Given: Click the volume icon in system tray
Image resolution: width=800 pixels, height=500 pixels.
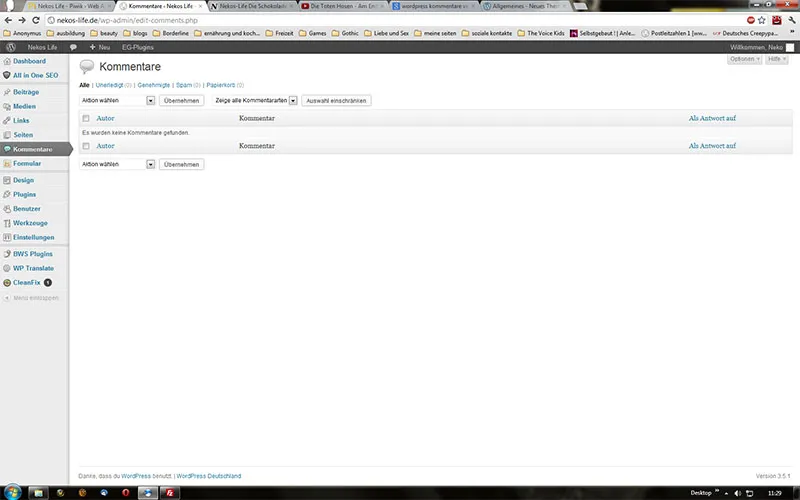Looking at the screenshot, I should click(737, 493).
